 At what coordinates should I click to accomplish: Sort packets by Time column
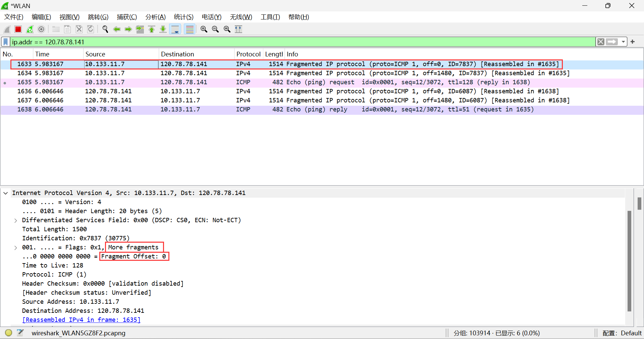tap(58, 54)
